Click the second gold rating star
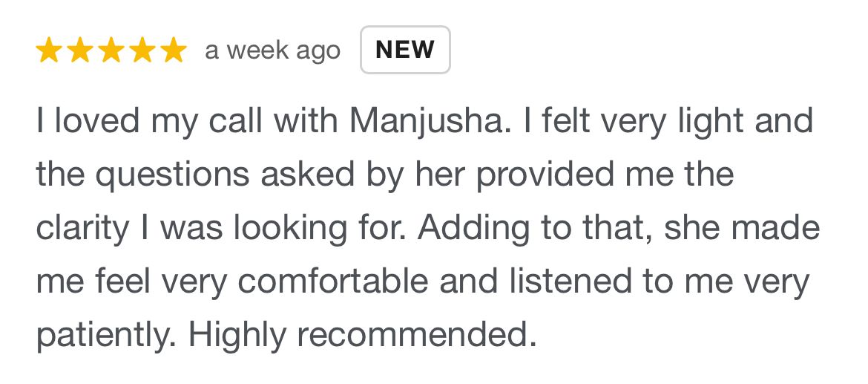The height and width of the screenshot is (384, 868). [80, 50]
